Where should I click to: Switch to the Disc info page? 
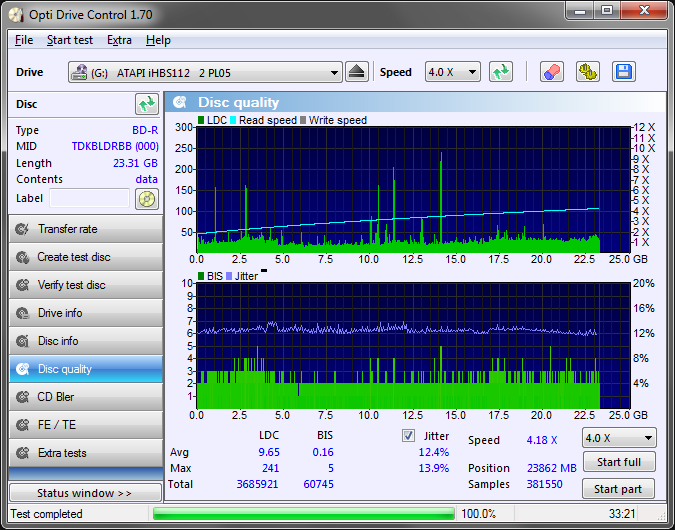tap(86, 341)
